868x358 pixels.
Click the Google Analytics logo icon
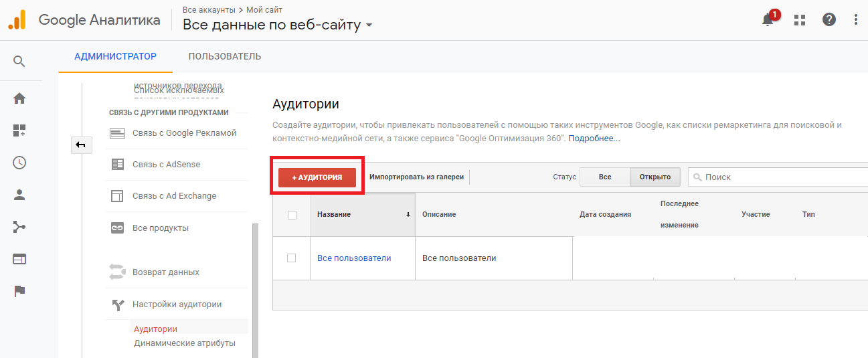(17, 20)
